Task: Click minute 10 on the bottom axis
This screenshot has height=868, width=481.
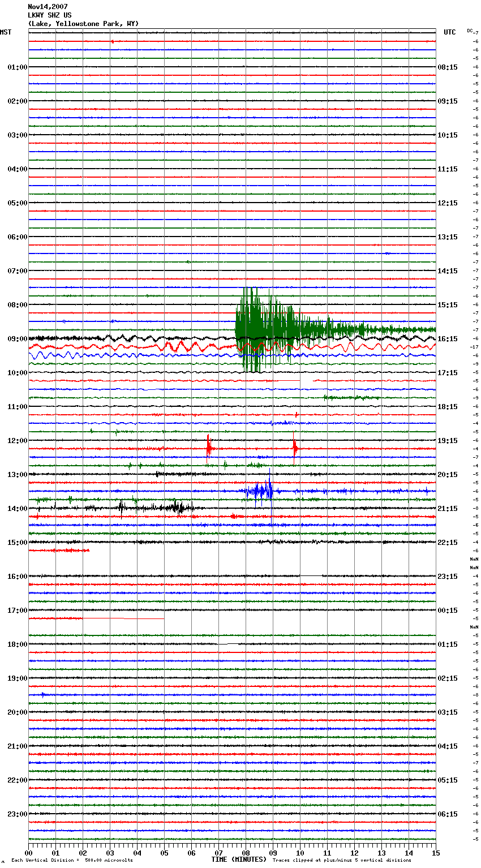Action: pyautogui.click(x=300, y=853)
